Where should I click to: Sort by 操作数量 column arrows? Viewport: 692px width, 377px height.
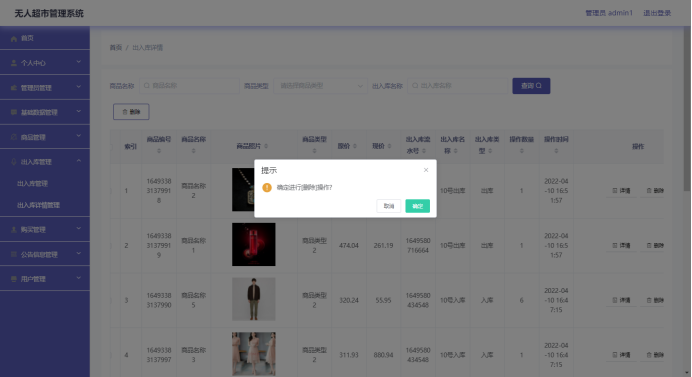pyautogui.click(x=522, y=151)
